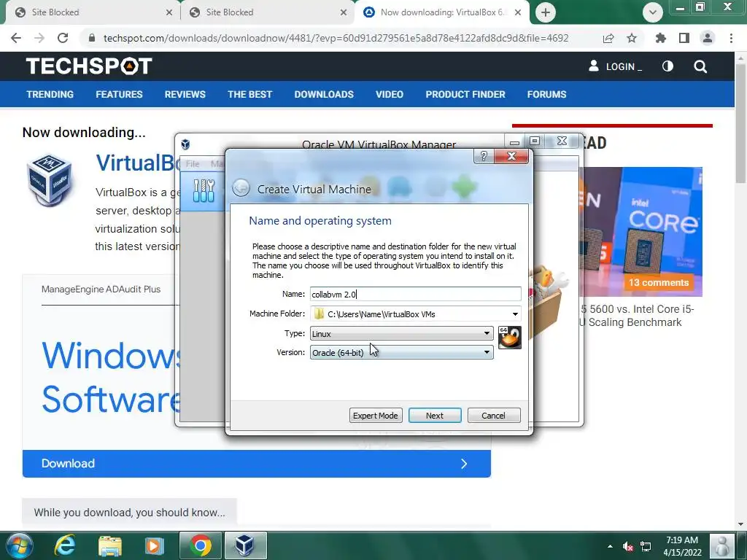Open the Chrome extensions puzzle icon
Viewport: 747px width, 560px height.
coord(661,38)
